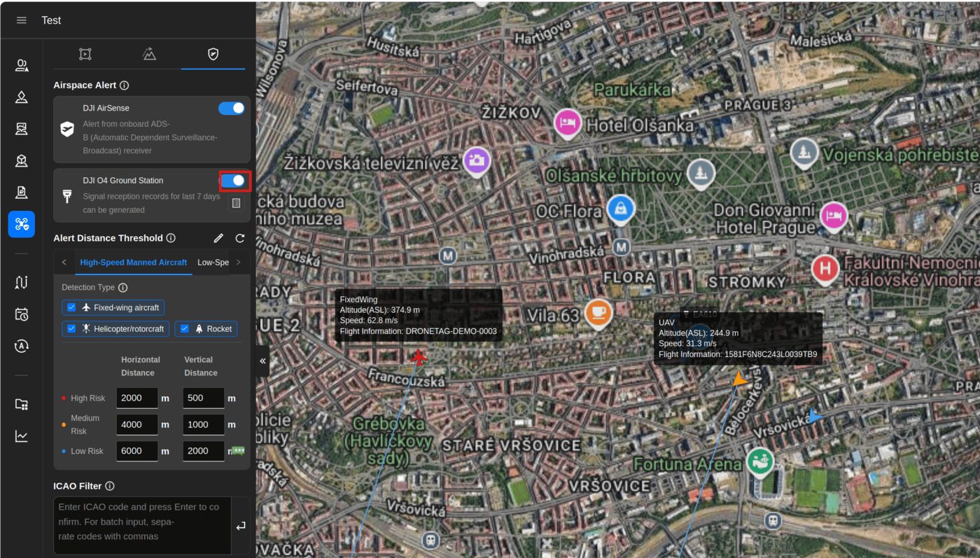Open the 3D model cube sidebar icon
Image resolution: width=980 pixels, height=558 pixels.
tap(22, 161)
